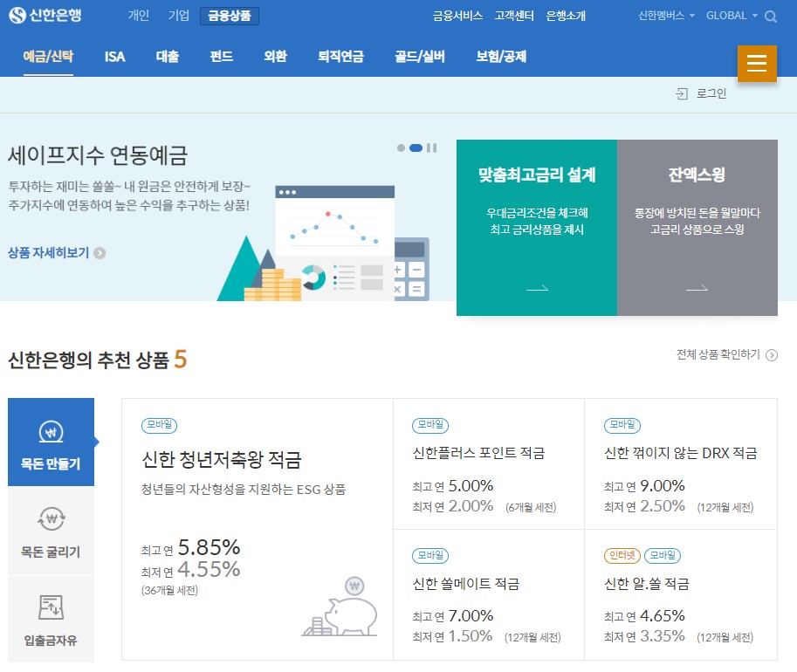Click 7.00% rate on 쏠메이트 적금

tap(471, 616)
